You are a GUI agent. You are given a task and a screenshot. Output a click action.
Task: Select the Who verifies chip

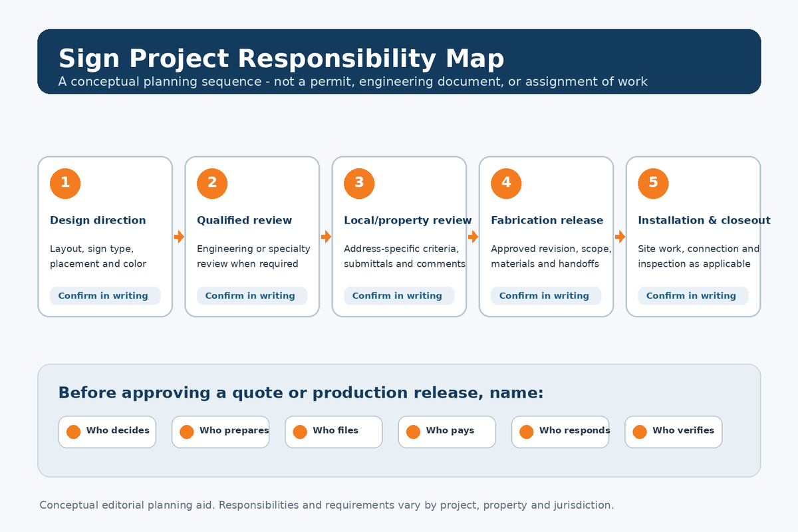[674, 432]
